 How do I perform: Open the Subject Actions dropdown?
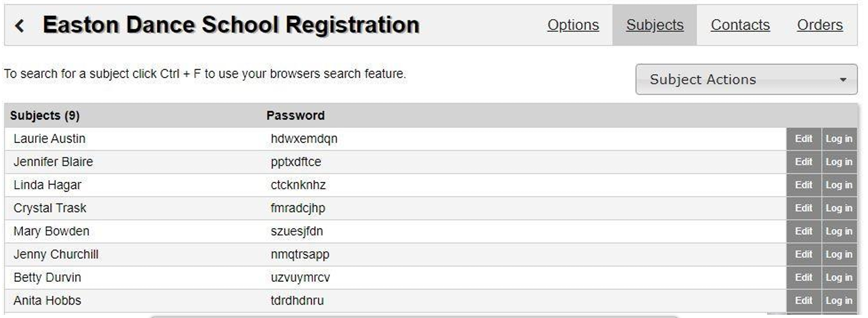click(x=747, y=79)
